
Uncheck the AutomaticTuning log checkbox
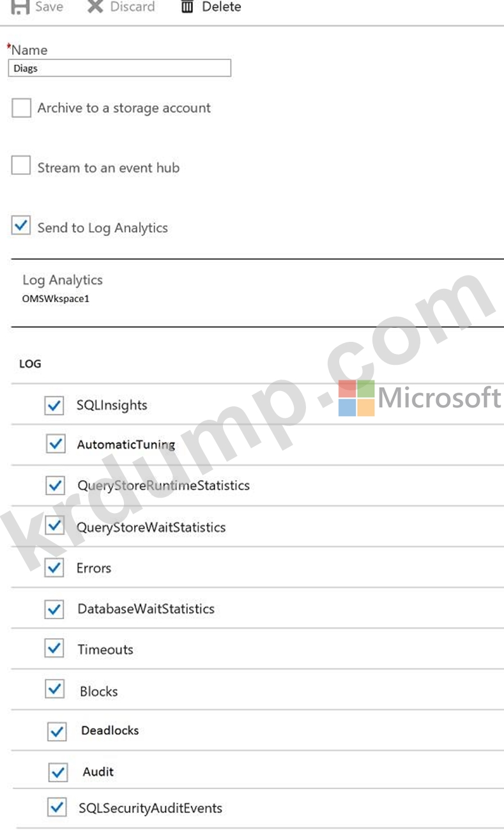(56, 444)
